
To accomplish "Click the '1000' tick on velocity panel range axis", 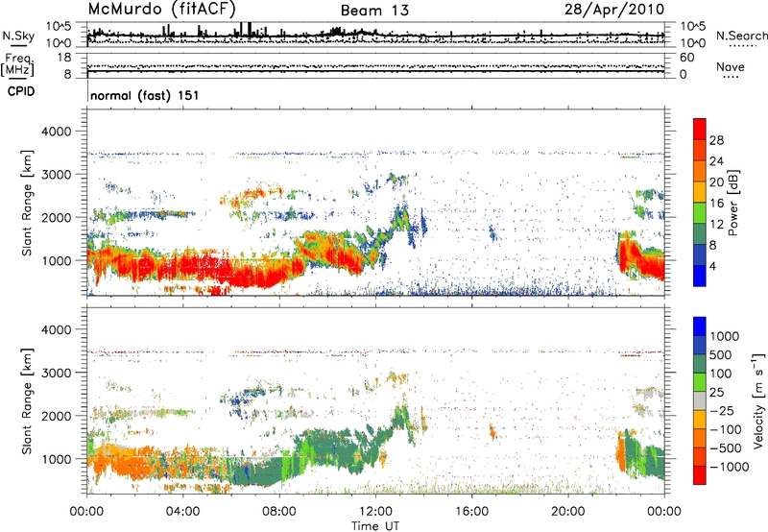I will pyautogui.click(x=57, y=459).
